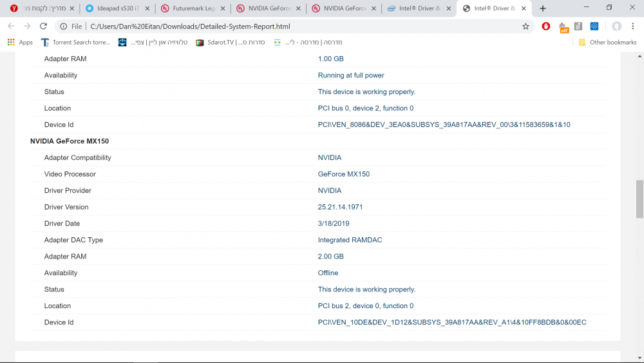Screen dimensions: 644x363
Task: Open the מדרסה bookmark
Action: [308, 43]
